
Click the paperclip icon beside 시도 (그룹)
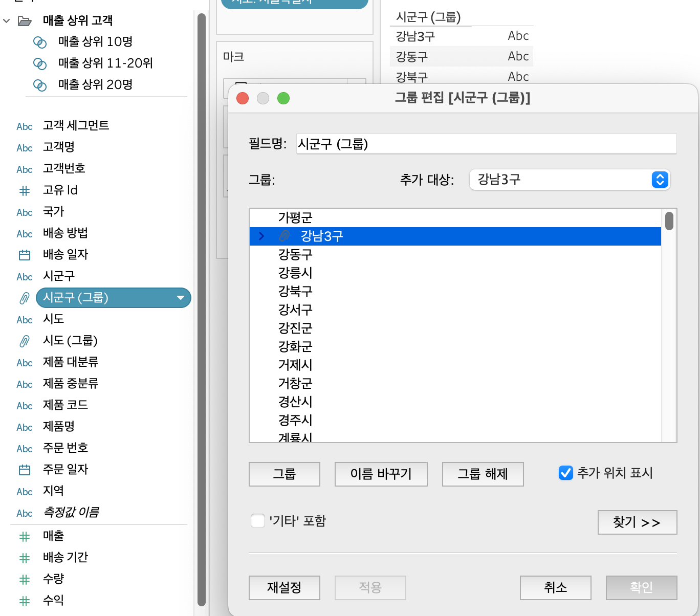[25, 341]
